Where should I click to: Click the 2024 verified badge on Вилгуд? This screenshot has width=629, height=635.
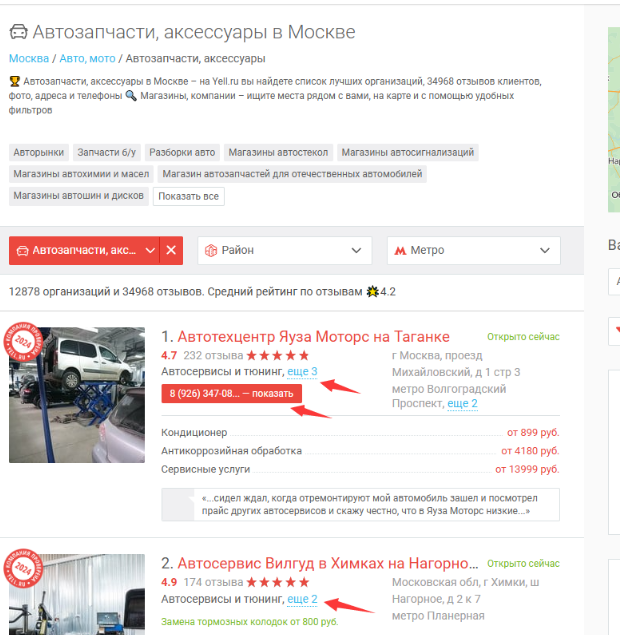[22, 568]
